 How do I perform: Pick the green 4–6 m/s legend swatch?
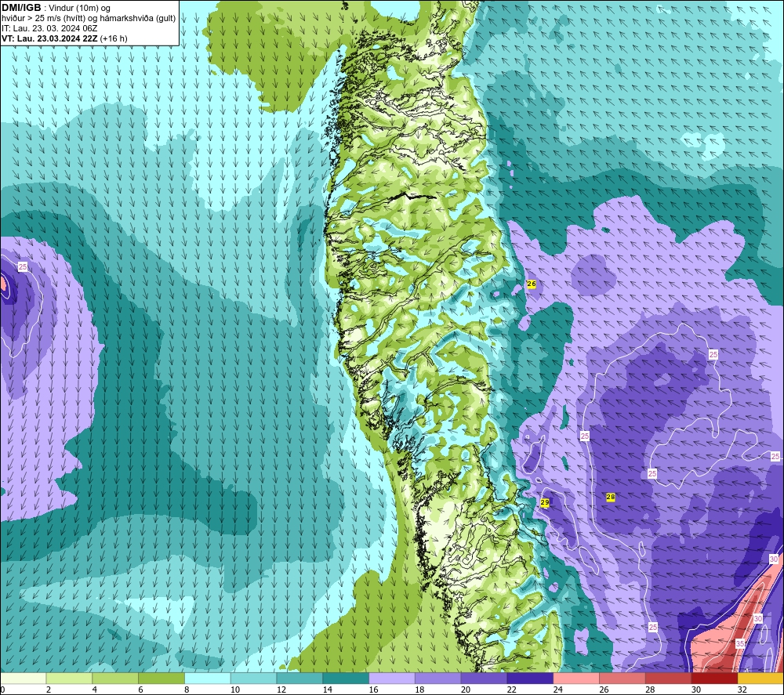coord(115,678)
